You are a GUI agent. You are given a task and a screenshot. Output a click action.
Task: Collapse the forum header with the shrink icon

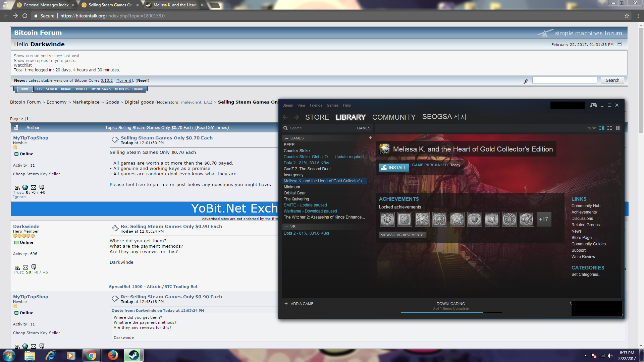620,44
